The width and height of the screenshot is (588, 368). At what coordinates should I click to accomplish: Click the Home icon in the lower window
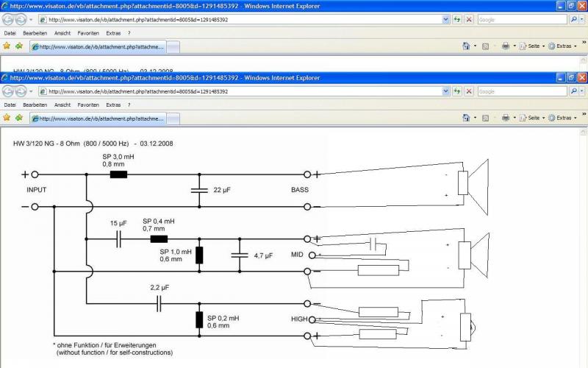click(466, 118)
